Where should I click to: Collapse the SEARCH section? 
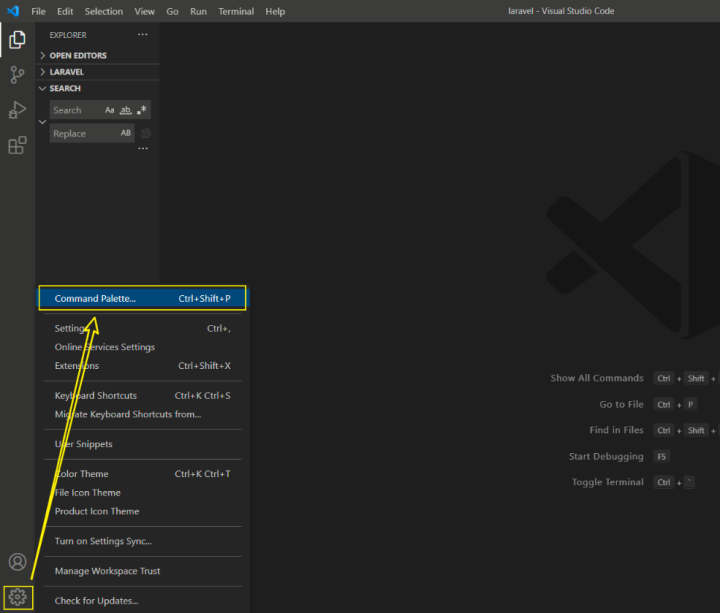[x=97, y=88]
